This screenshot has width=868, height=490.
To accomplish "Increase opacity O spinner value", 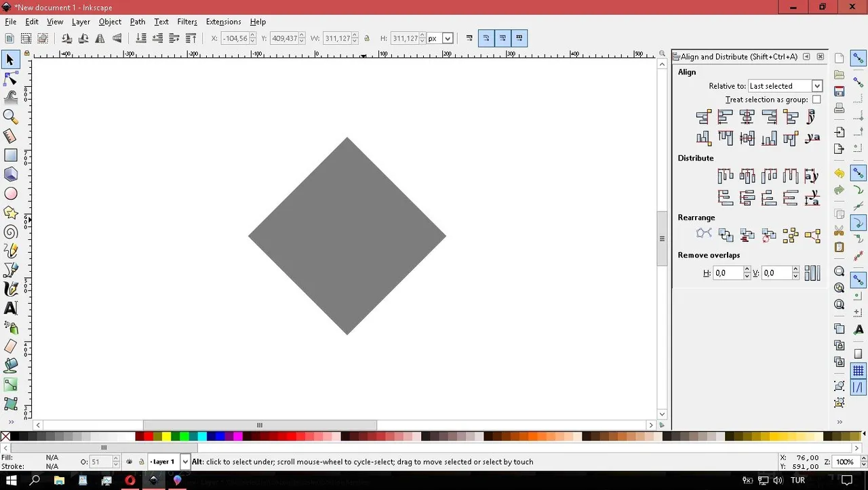I will coord(116,459).
